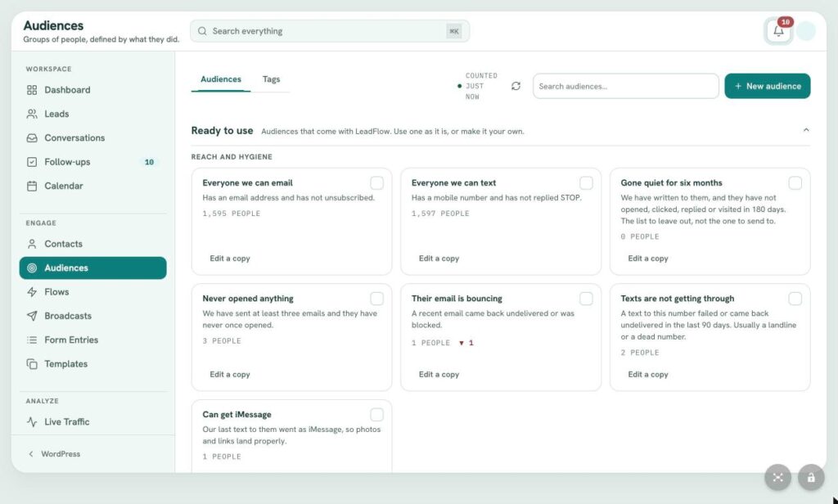Click the fullscreen expand round button

click(x=777, y=477)
